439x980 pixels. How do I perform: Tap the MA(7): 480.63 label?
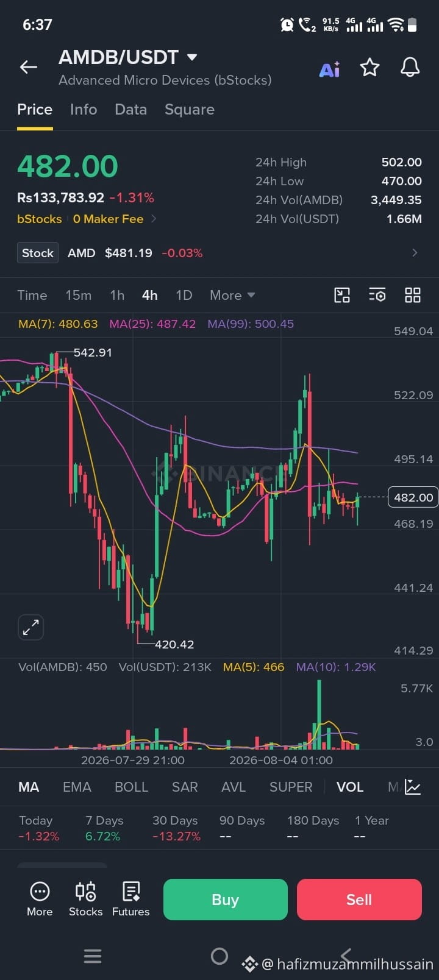tap(58, 324)
